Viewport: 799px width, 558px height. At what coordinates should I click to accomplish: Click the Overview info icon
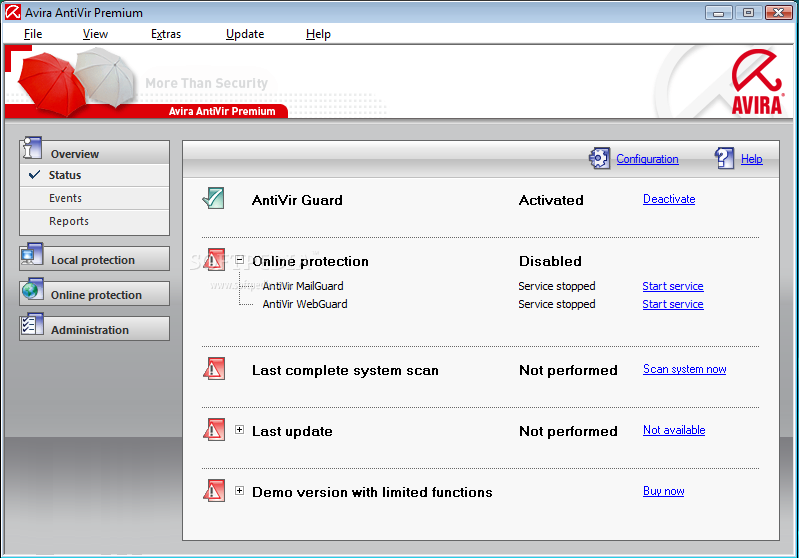[32, 148]
